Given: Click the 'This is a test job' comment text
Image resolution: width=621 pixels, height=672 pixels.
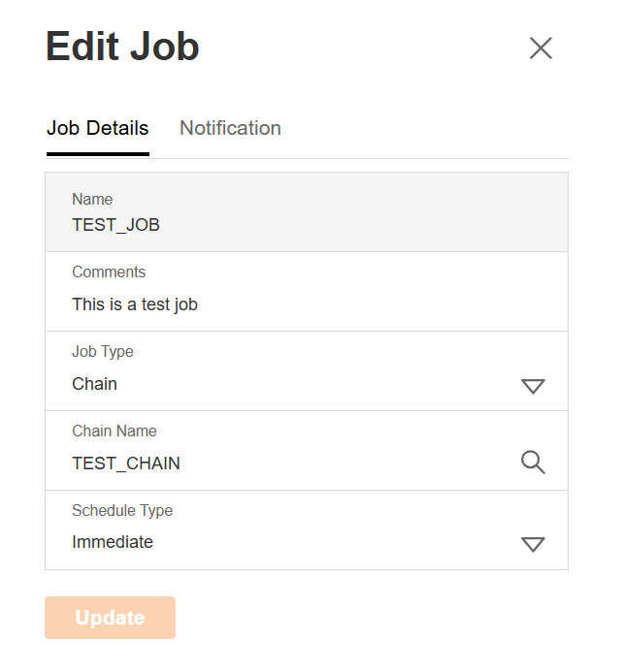Looking at the screenshot, I should (135, 304).
